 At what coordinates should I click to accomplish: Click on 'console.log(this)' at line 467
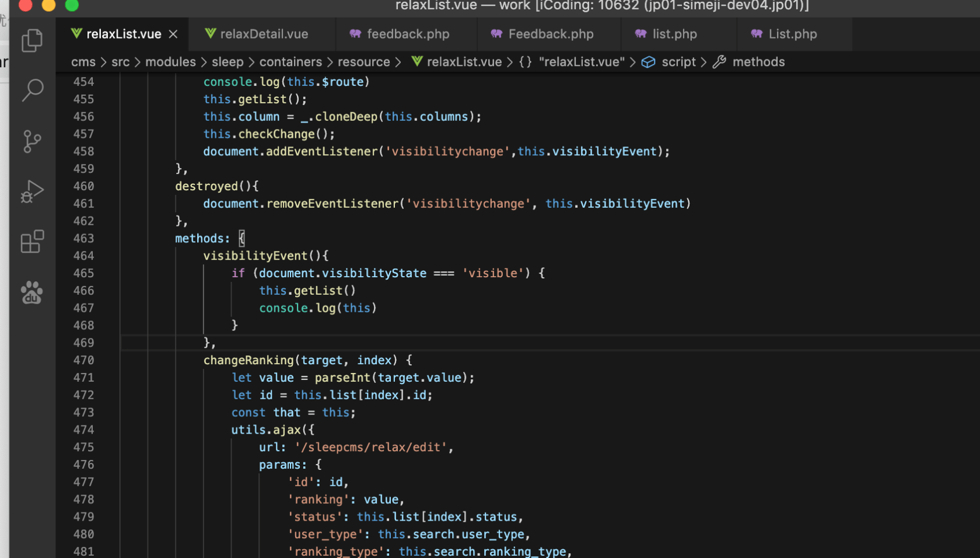318,308
